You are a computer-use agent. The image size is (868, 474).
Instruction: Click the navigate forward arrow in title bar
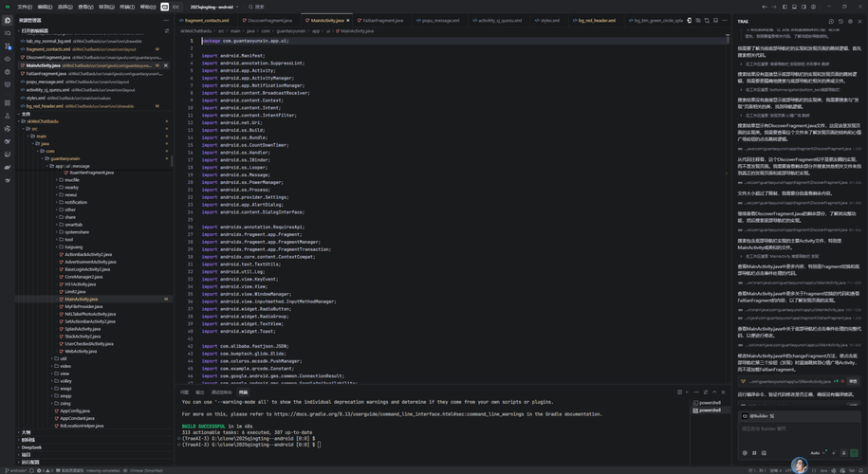[774, 7]
